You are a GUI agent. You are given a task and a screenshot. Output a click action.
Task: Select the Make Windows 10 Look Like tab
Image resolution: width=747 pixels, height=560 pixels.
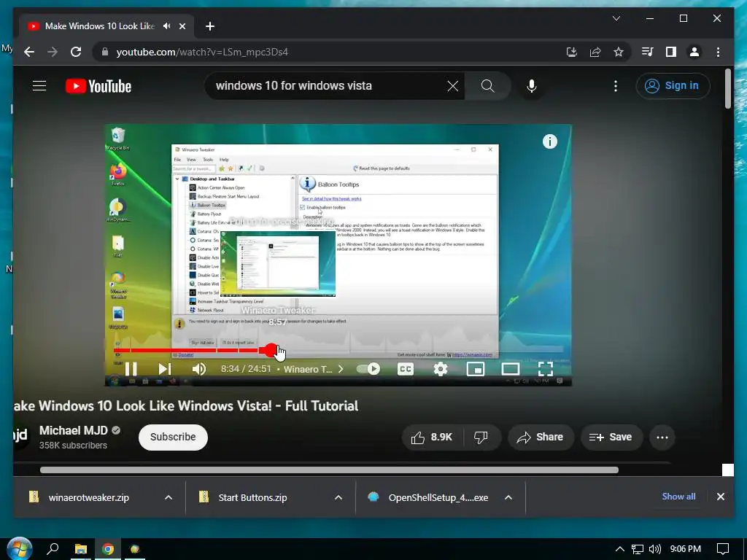pyautogui.click(x=99, y=26)
